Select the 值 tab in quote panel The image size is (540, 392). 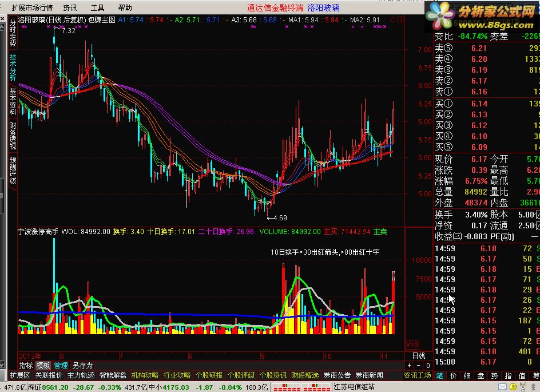pos(522,376)
